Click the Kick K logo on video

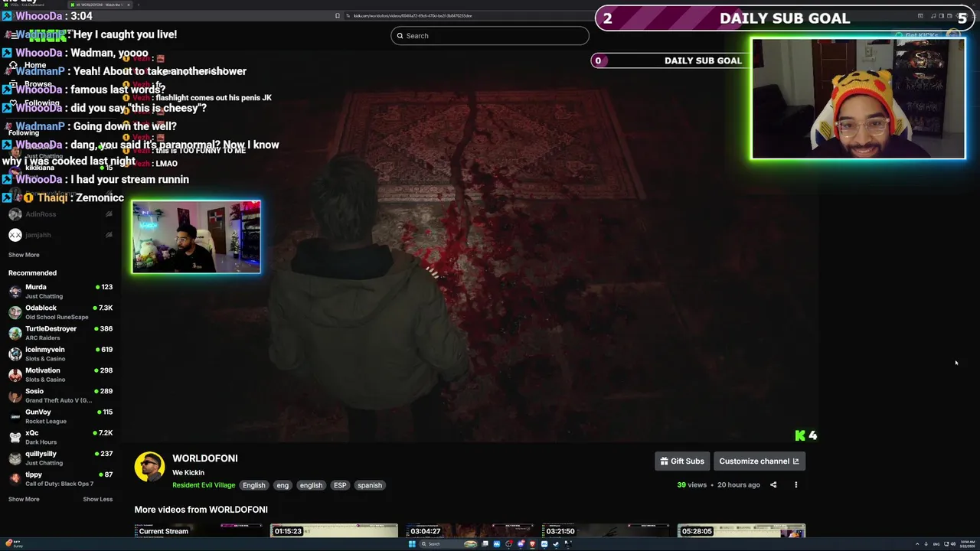pos(800,435)
